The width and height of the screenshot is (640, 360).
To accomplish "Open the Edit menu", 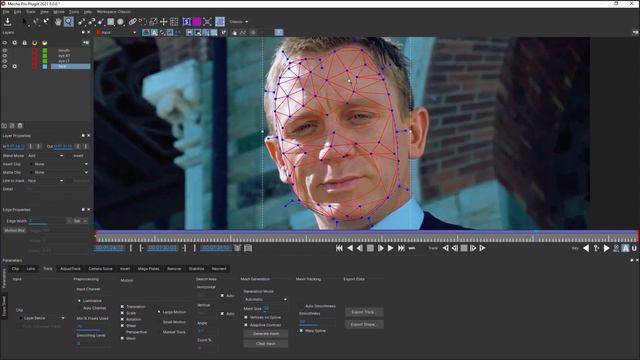I will [18, 12].
